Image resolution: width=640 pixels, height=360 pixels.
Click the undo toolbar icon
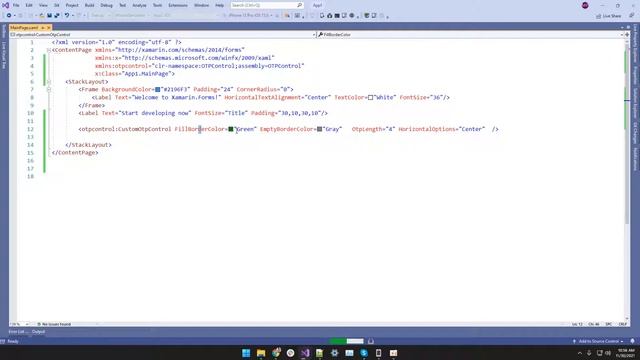(67, 16)
